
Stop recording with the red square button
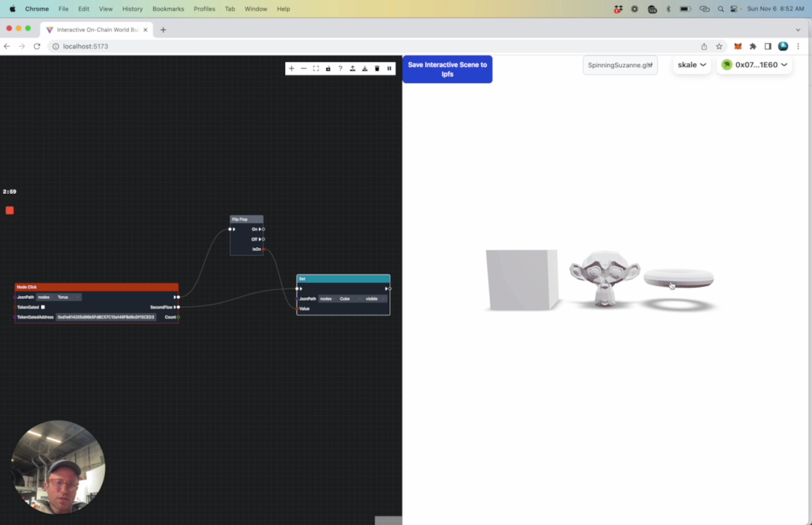point(9,211)
